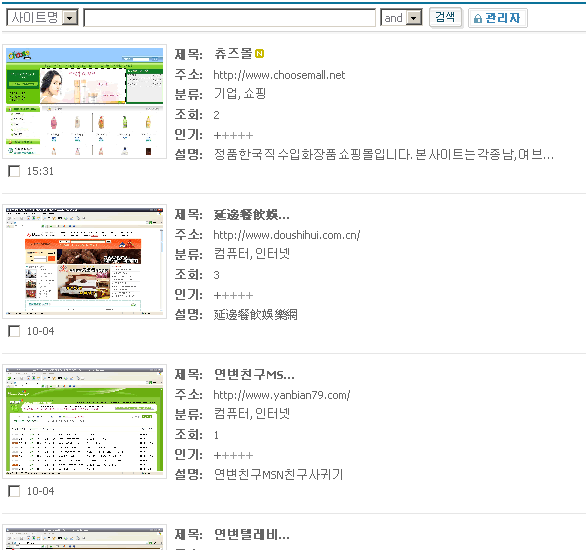Open the 츄즈몰 title link

(234, 54)
